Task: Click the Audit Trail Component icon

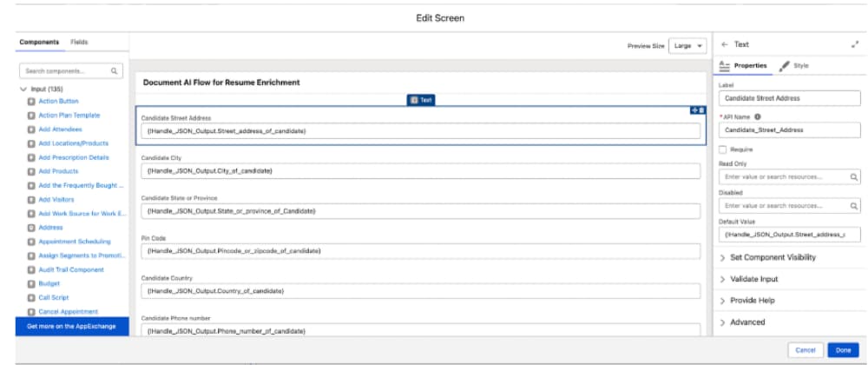Action: pos(31,269)
